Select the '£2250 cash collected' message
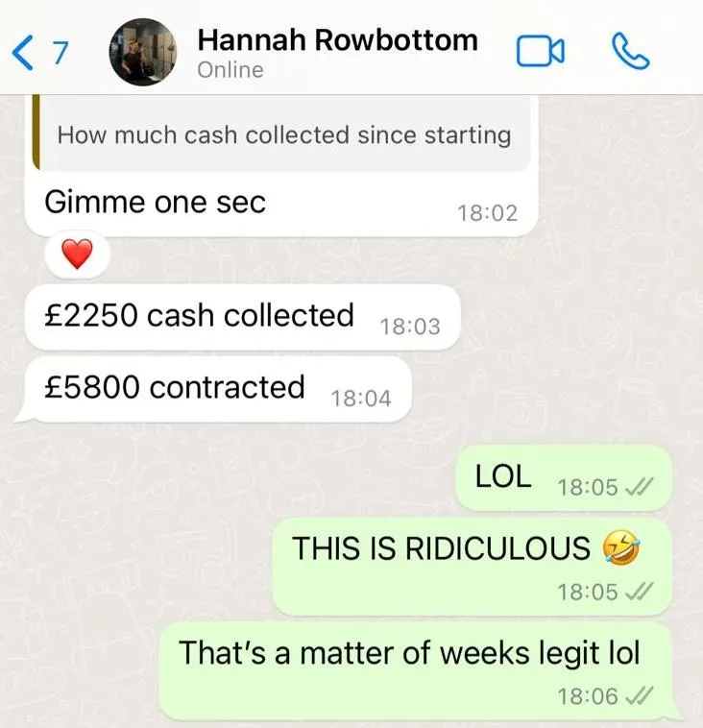This screenshot has height=728, width=703. click(242, 317)
